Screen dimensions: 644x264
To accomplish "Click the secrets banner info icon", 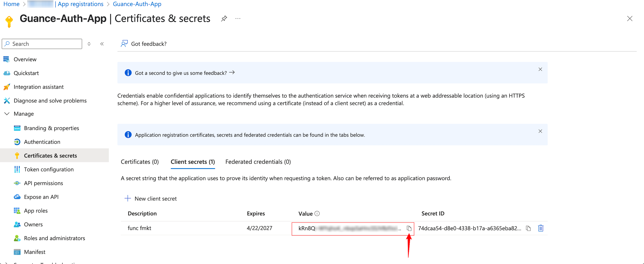I will point(128,135).
